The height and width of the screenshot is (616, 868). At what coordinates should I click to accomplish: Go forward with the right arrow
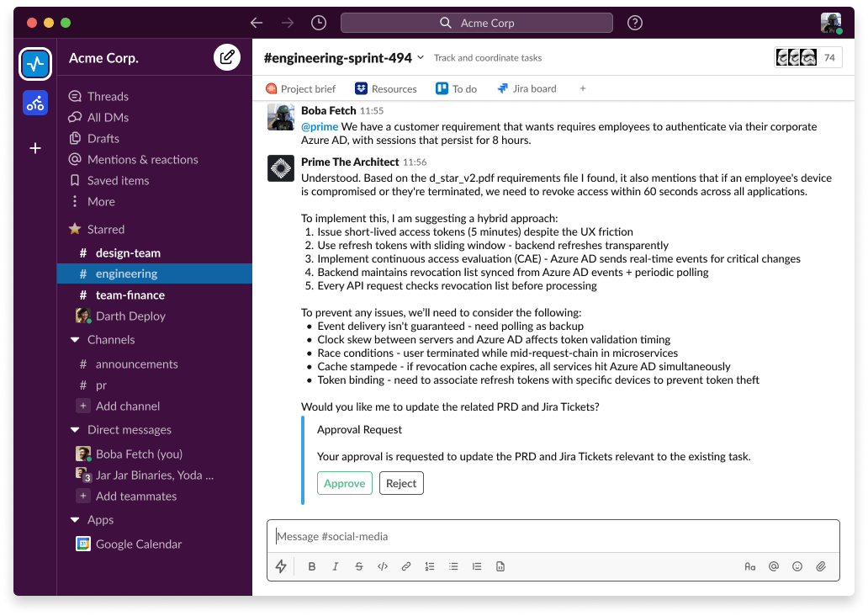pos(288,23)
